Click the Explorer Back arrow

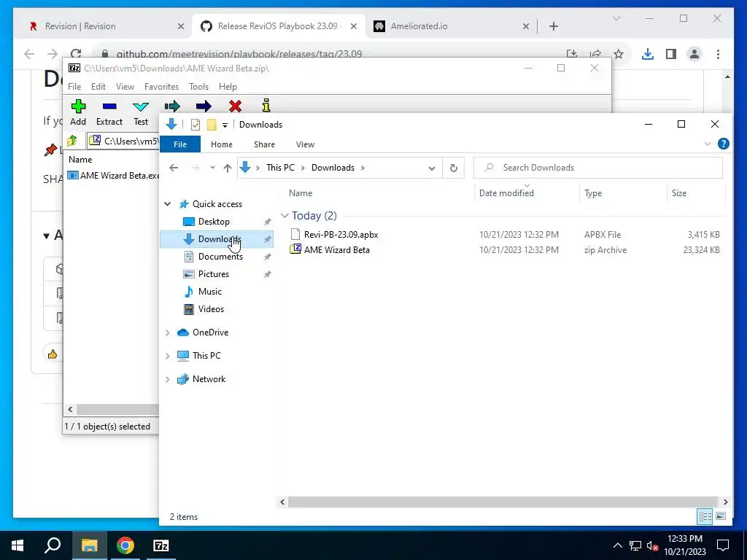174,168
